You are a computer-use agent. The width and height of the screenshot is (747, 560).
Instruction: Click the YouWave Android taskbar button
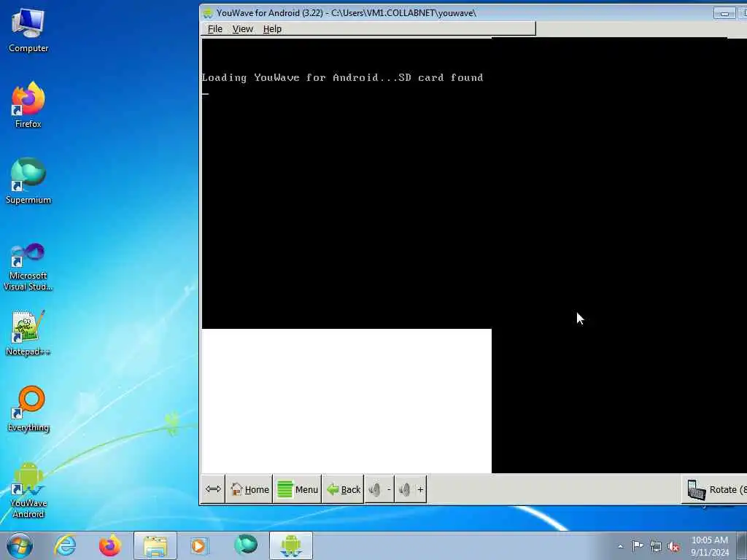click(291, 545)
